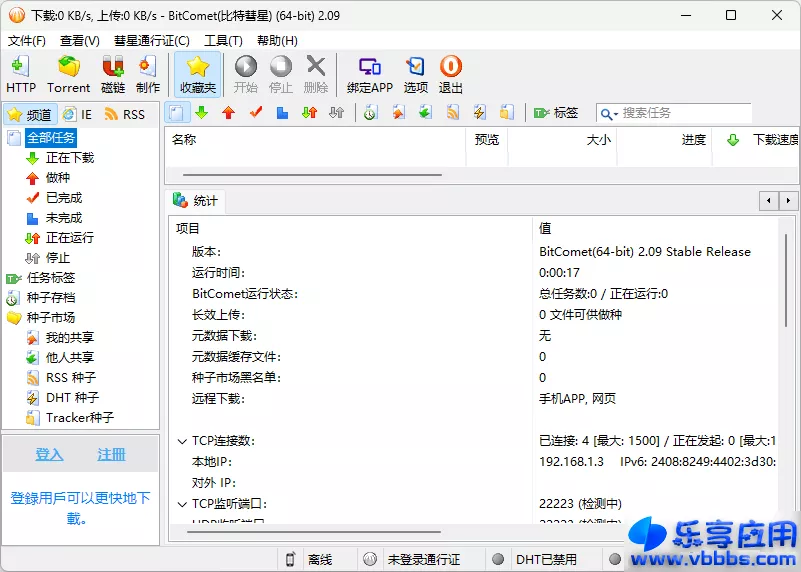
Task: Click the 下载速度 column header
Action: pos(774,140)
